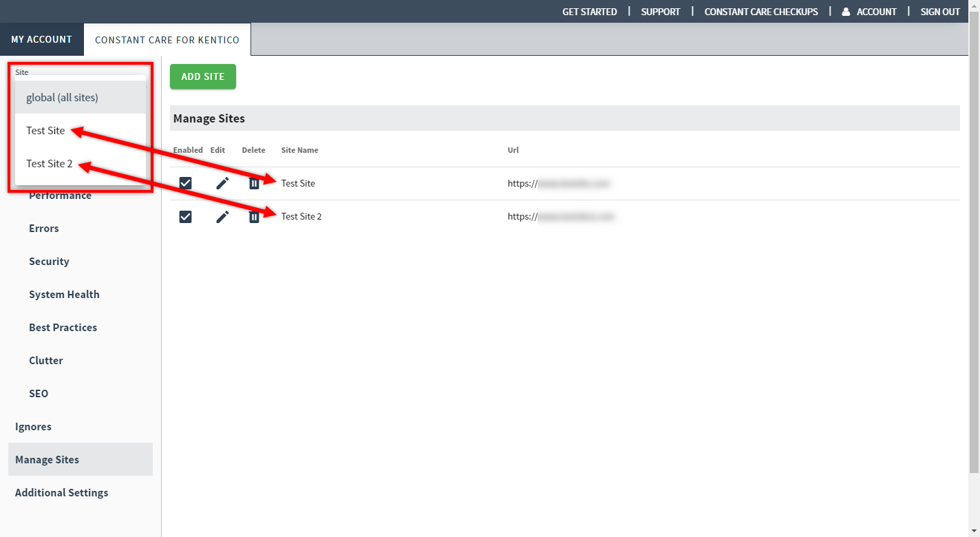Open Constant Care Checkups in header
980x537 pixels.
(x=761, y=12)
